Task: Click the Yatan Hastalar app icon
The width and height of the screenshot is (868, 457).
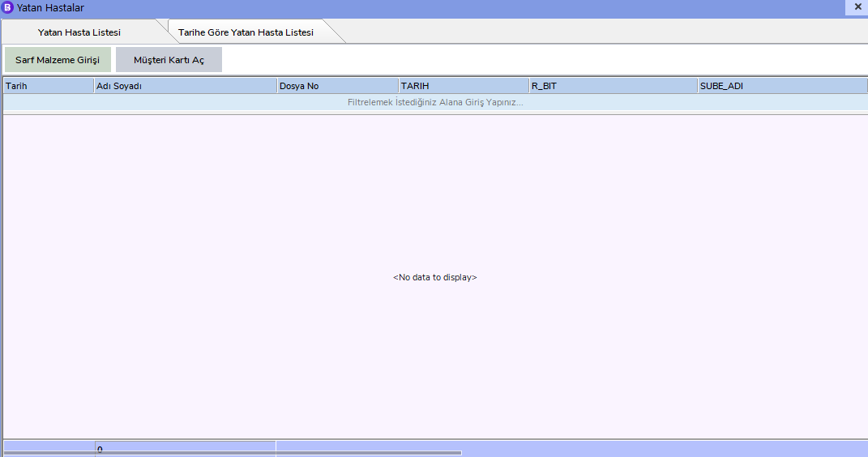Action: (8, 8)
